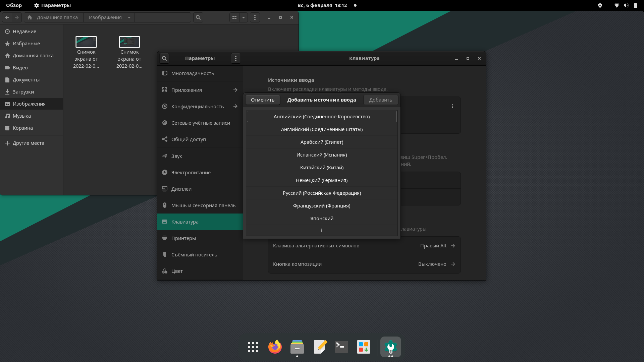644x362 pixels.
Task: Open options menu of first input source row
Action: [x=452, y=106]
